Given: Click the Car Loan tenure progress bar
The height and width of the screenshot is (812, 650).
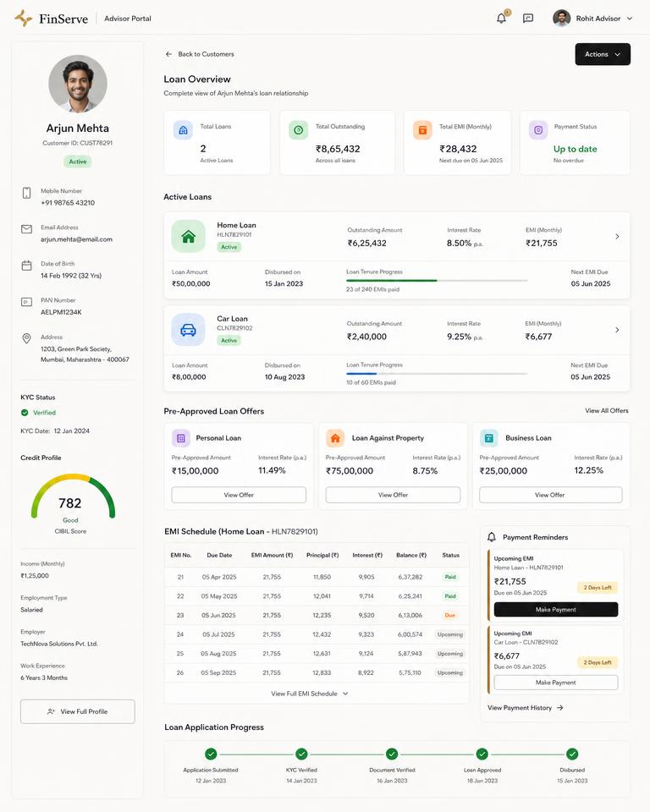Looking at the screenshot, I should pos(437,373).
